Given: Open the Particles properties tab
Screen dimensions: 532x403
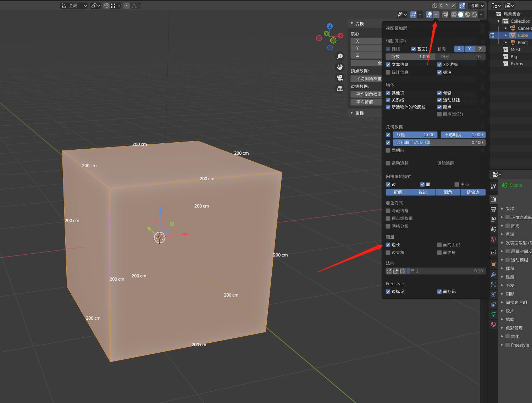Looking at the screenshot, I should (493, 285).
